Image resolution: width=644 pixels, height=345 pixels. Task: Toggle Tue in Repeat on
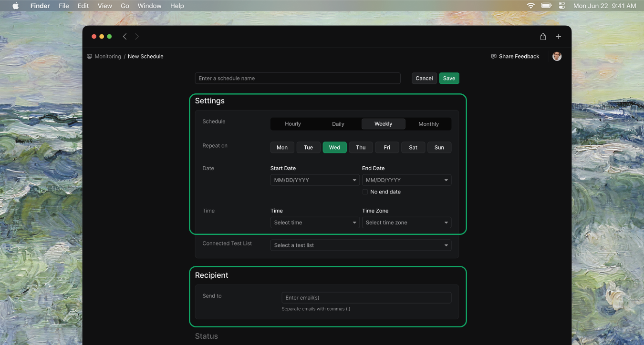pyautogui.click(x=308, y=147)
